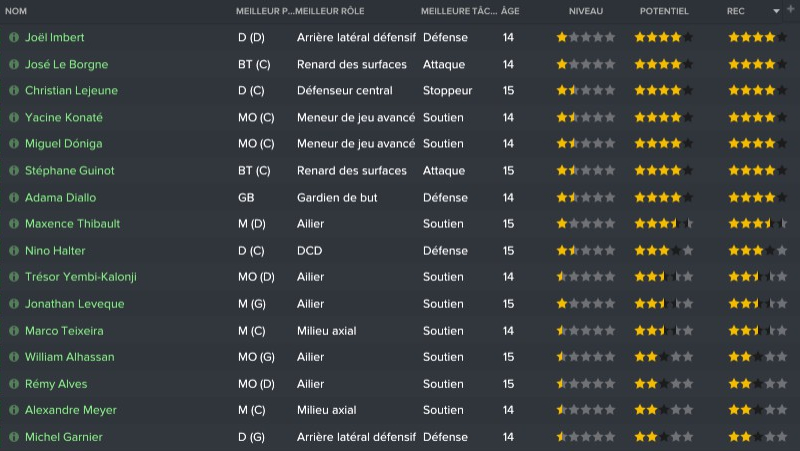Open the info icon for José Le Borgne

pyautogui.click(x=13, y=64)
